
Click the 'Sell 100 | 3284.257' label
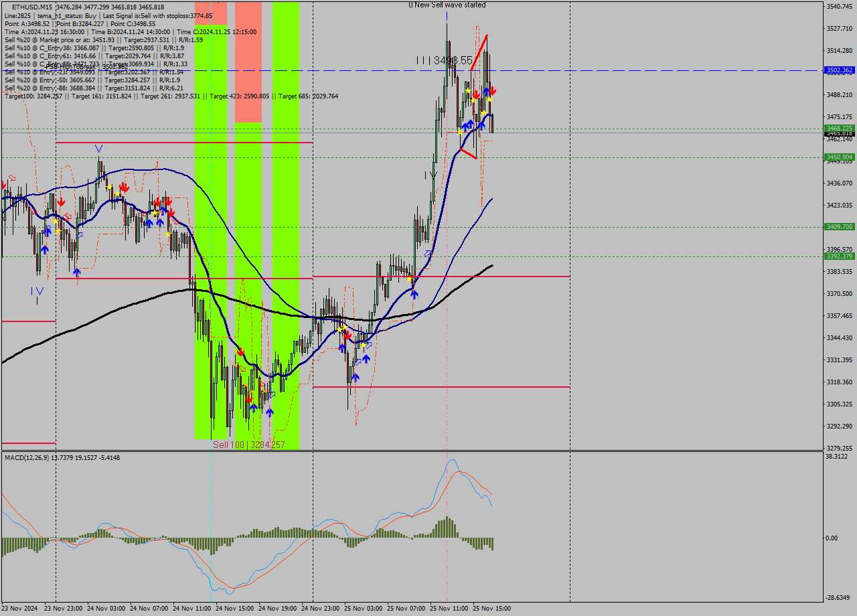249,444
